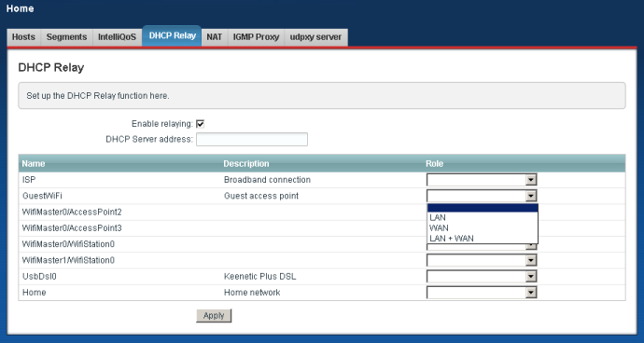The height and width of the screenshot is (343, 644).
Task: Switch to the Segments tab
Action: click(66, 37)
